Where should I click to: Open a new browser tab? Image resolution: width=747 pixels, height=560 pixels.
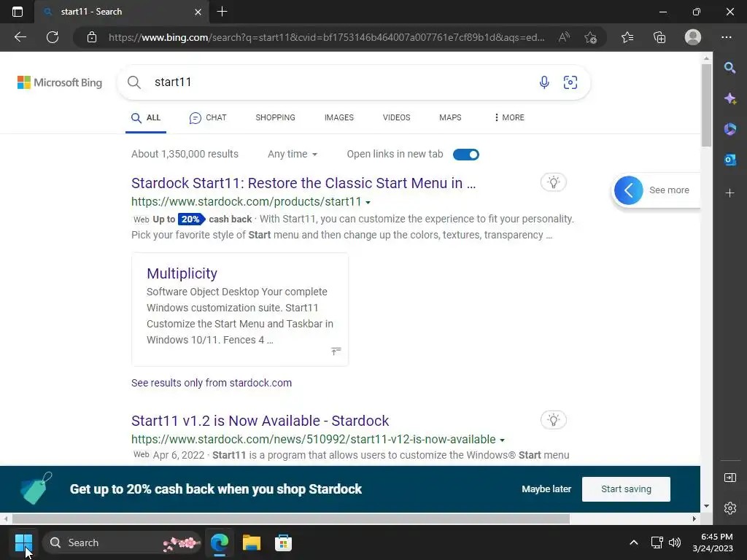[222, 12]
